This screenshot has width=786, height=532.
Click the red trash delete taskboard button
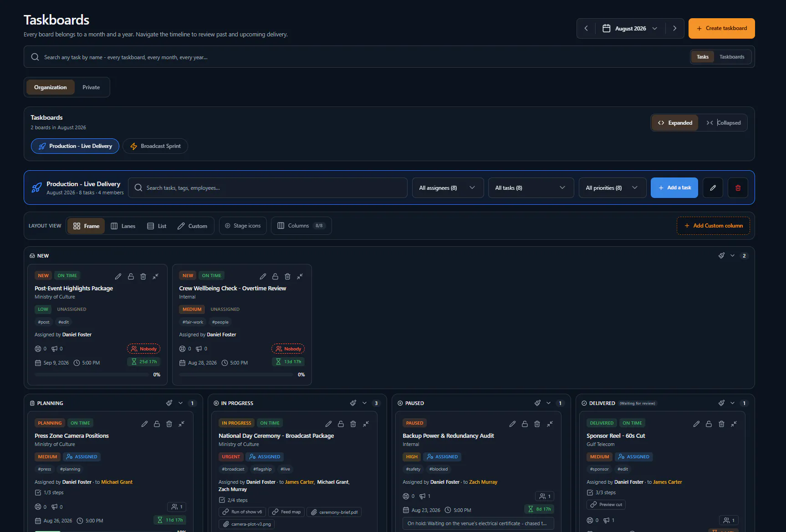tap(738, 187)
